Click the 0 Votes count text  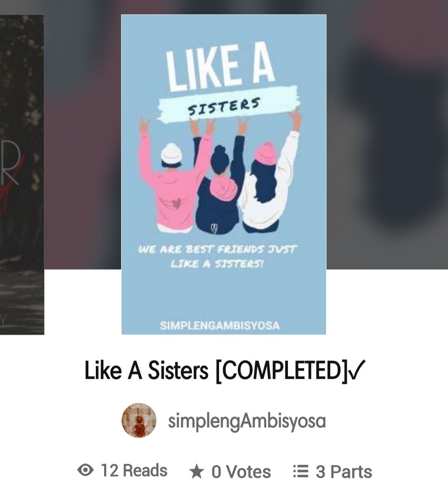241,472
